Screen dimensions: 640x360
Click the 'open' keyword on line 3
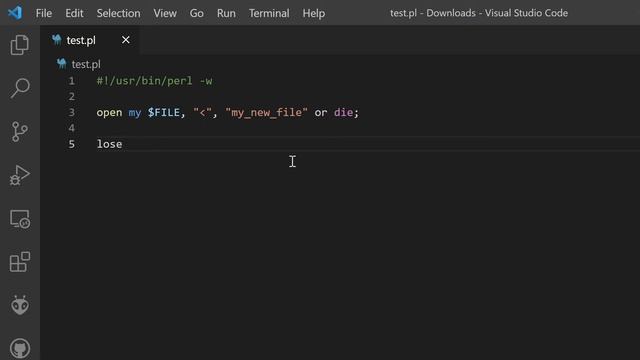(x=109, y=113)
